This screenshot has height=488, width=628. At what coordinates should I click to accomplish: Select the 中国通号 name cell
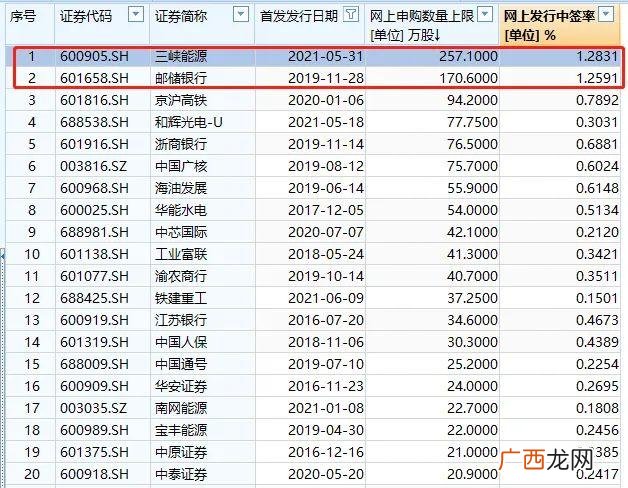[181, 364]
